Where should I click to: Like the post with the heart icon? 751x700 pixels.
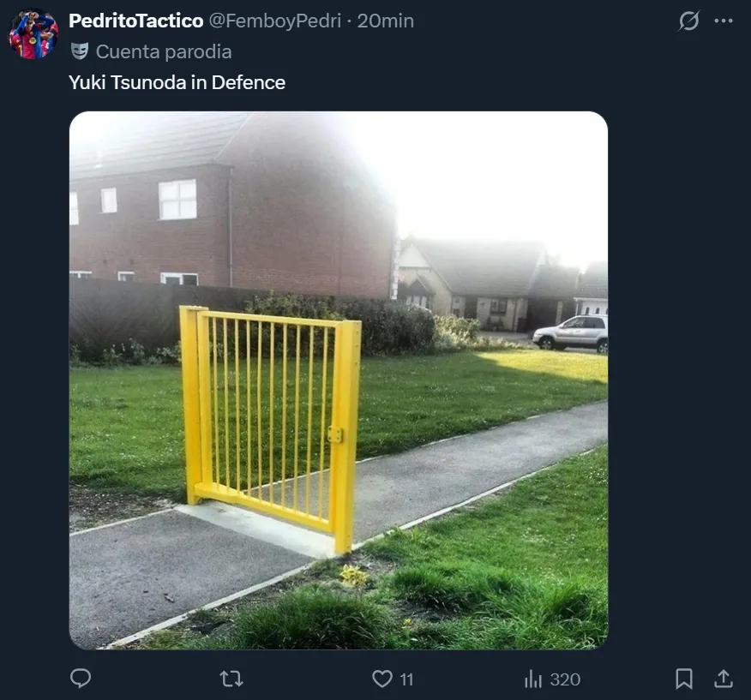[382, 679]
